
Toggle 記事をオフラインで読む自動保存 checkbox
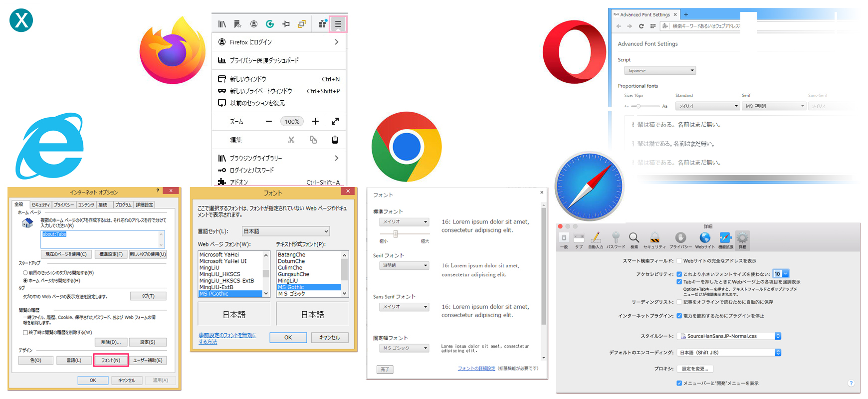click(x=679, y=302)
